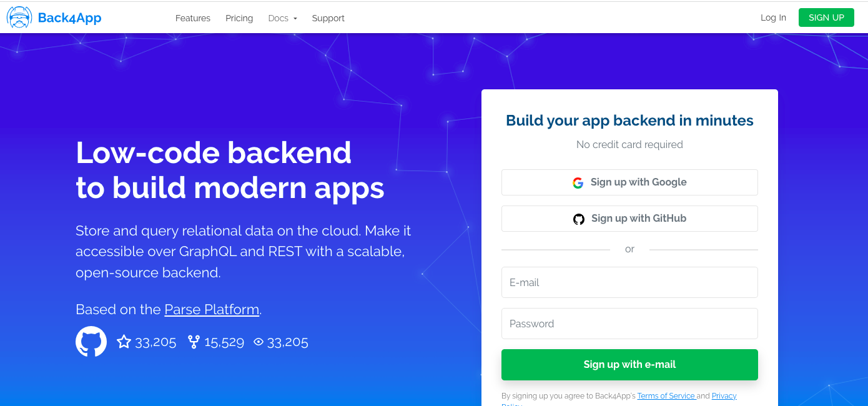Viewport: 868px width, 406px height.
Task: Click the Google logo in the signup button
Action: point(578,182)
